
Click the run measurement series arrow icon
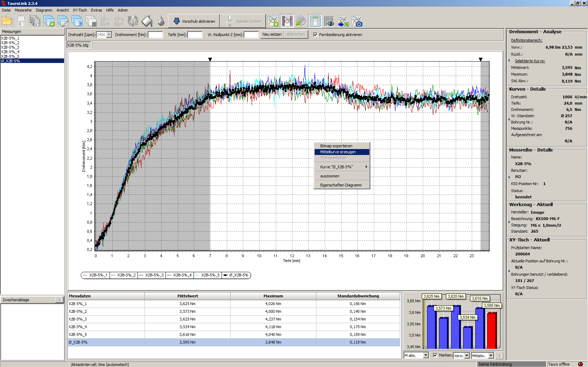point(77,21)
